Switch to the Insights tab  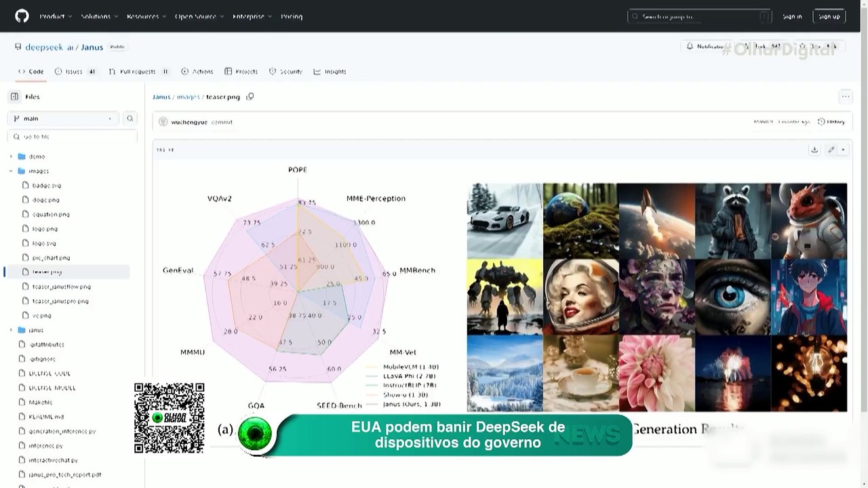pyautogui.click(x=330, y=71)
